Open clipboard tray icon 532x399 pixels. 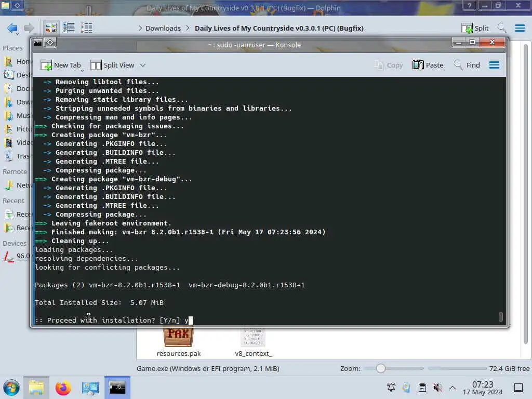coord(422,388)
